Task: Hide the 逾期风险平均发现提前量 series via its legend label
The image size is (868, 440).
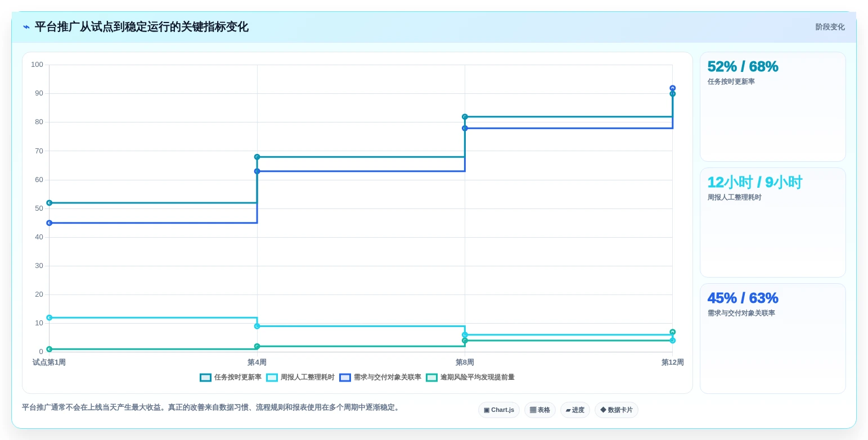Action: (x=477, y=378)
